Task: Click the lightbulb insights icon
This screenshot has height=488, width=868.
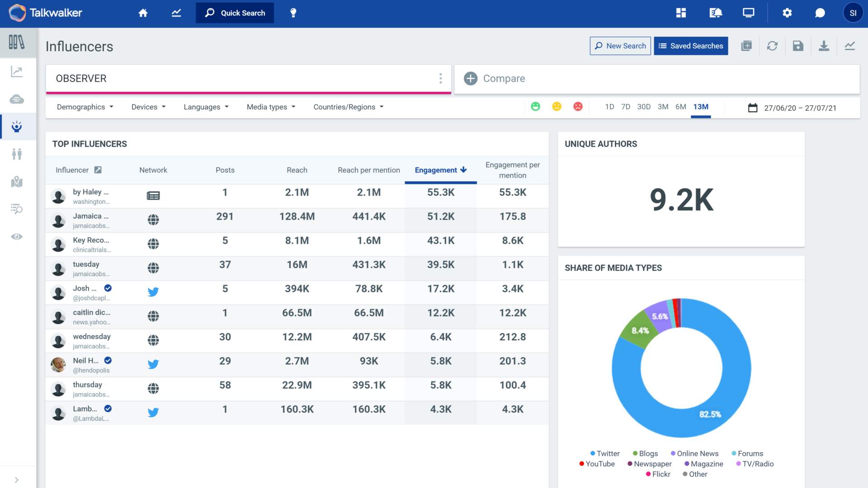Action: 293,13
